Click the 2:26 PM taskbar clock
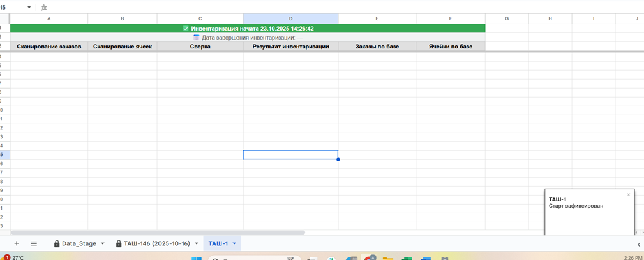The width and height of the screenshot is (644, 260). 632,258
